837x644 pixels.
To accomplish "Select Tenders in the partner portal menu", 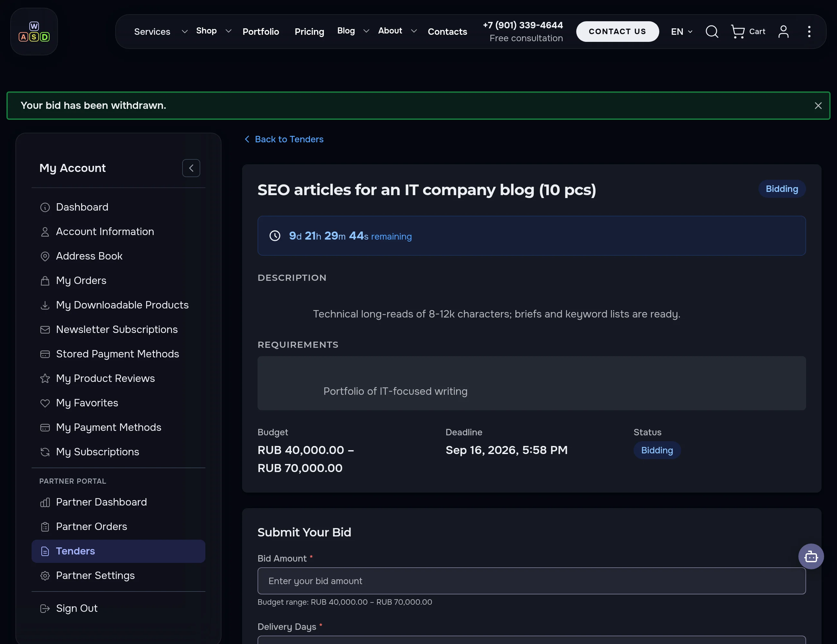I will click(118, 551).
